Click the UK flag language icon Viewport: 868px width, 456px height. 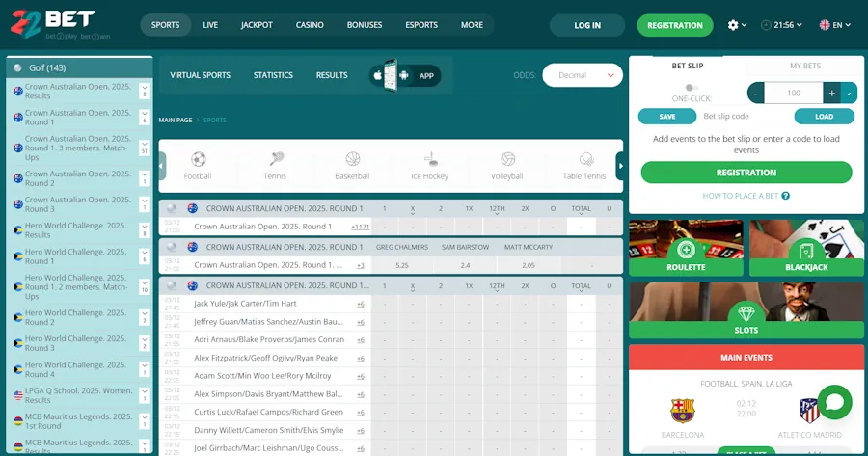point(825,25)
